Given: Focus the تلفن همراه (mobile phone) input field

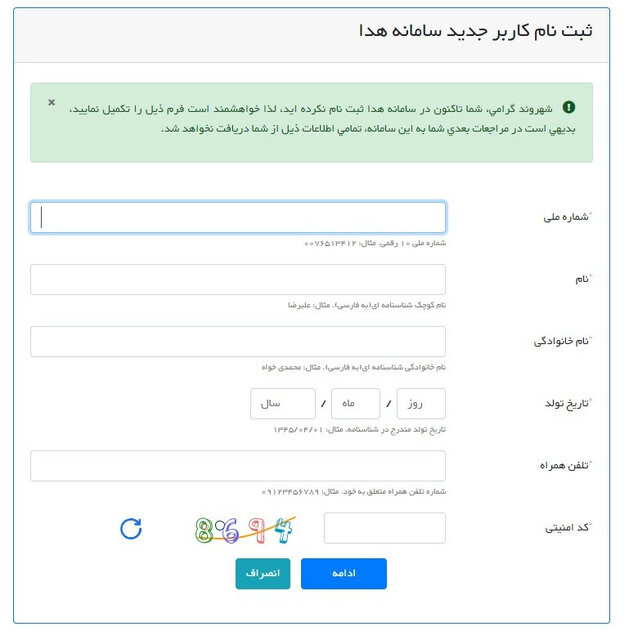Looking at the screenshot, I should [x=238, y=466].
